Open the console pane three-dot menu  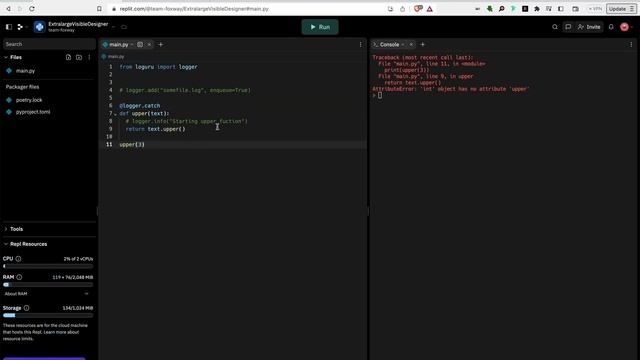pyautogui.click(x=631, y=44)
